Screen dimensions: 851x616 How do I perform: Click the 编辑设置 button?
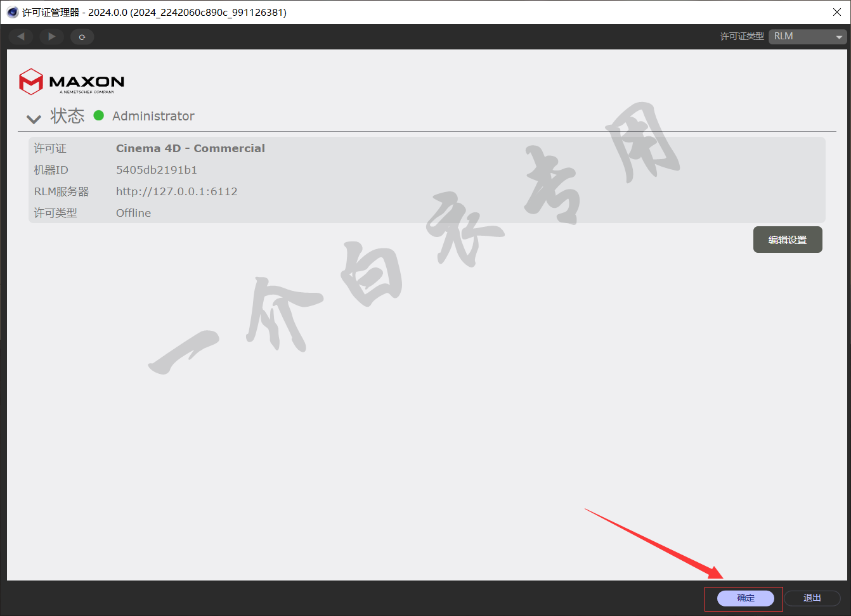(788, 240)
